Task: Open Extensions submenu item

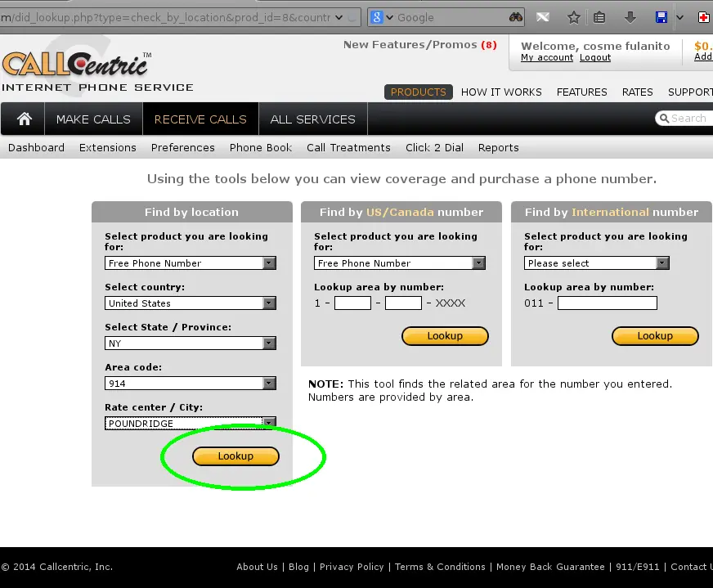Action: pyautogui.click(x=108, y=148)
